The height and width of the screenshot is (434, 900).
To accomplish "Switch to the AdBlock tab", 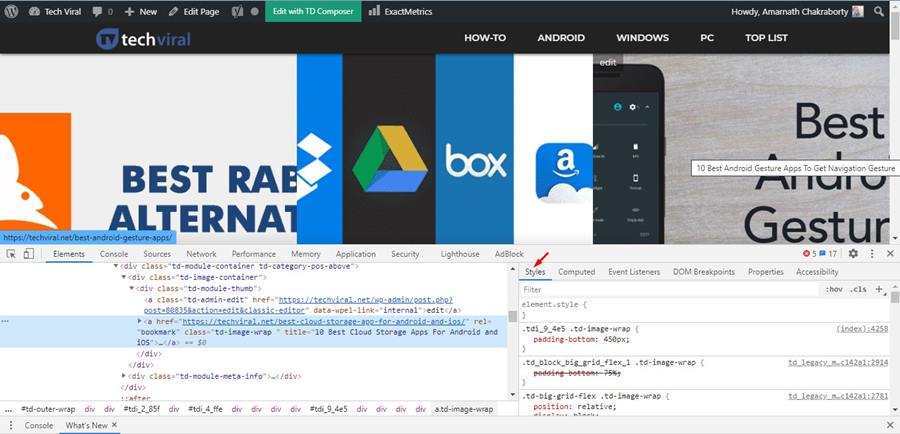I will (509, 254).
